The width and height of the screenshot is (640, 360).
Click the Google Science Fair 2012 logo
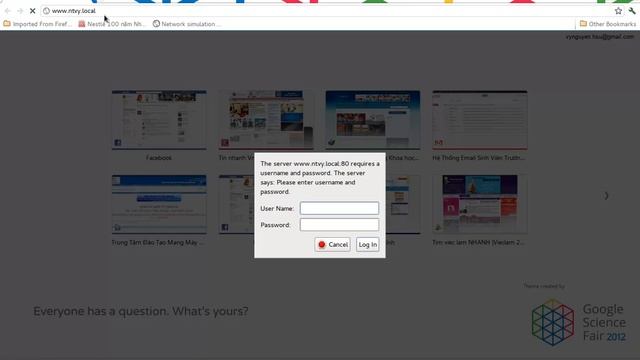point(578,322)
